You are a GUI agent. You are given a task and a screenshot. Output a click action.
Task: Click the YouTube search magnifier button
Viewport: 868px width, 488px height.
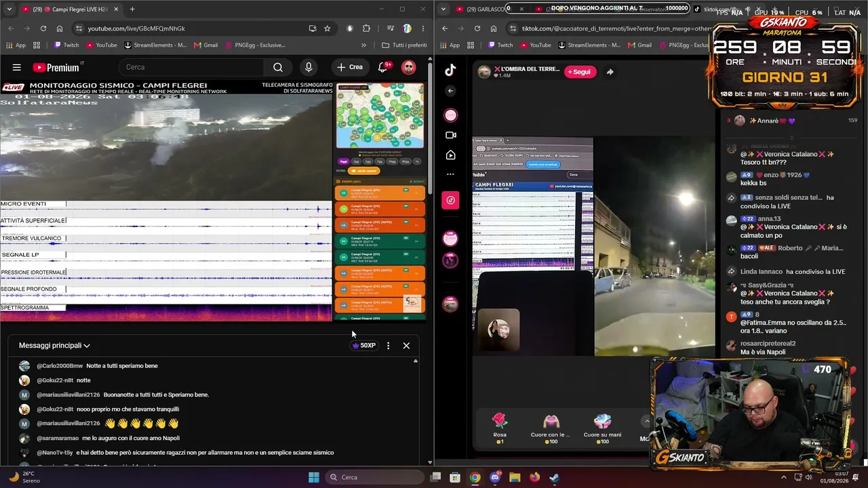pyautogui.click(x=278, y=67)
